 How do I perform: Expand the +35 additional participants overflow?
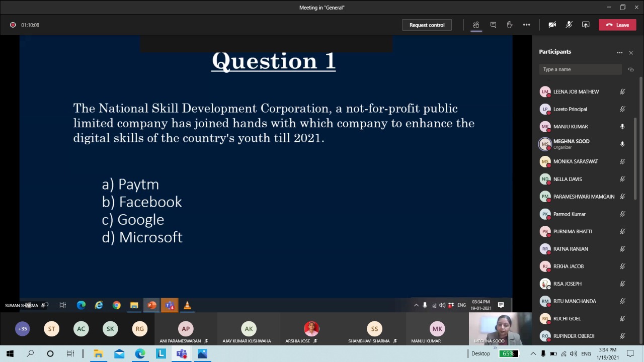23,329
